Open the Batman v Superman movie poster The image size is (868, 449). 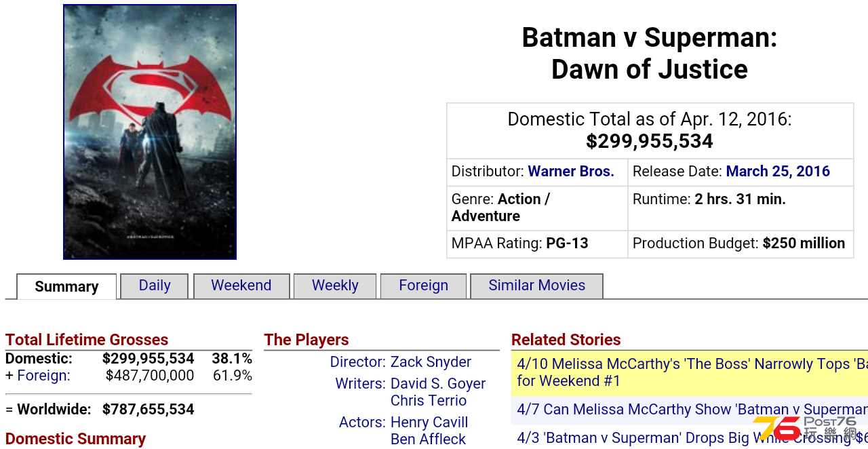[150, 132]
